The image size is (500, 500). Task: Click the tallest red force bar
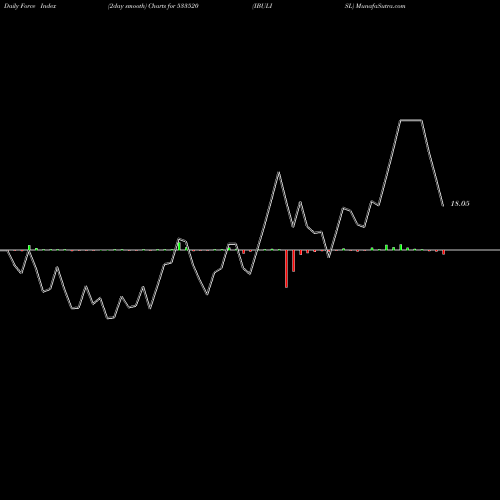click(x=286, y=269)
